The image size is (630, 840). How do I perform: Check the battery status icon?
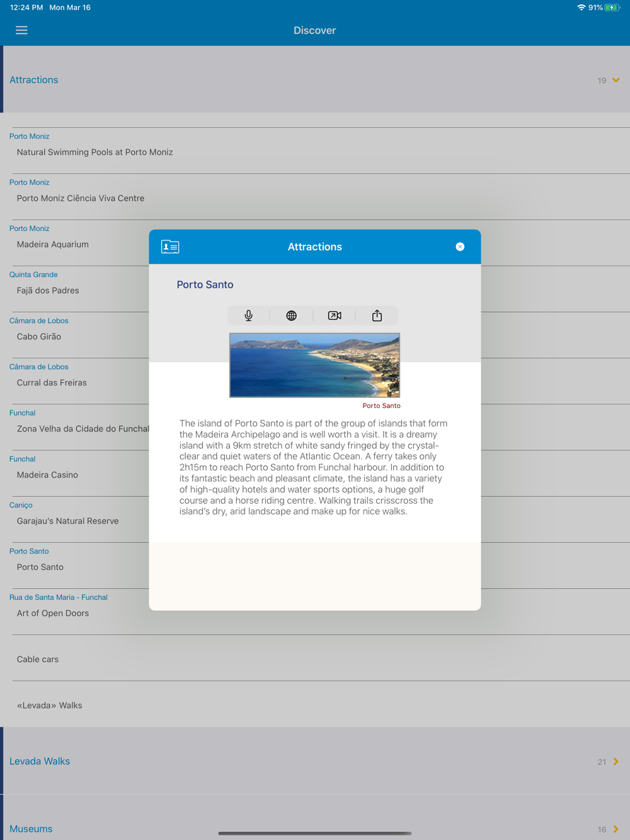(612, 8)
